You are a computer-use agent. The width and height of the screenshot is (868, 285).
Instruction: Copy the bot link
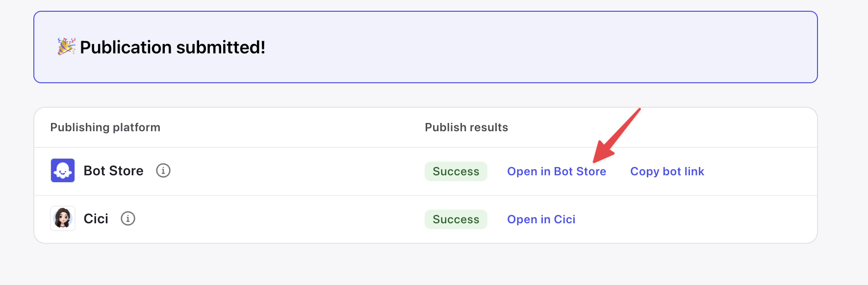tap(667, 171)
